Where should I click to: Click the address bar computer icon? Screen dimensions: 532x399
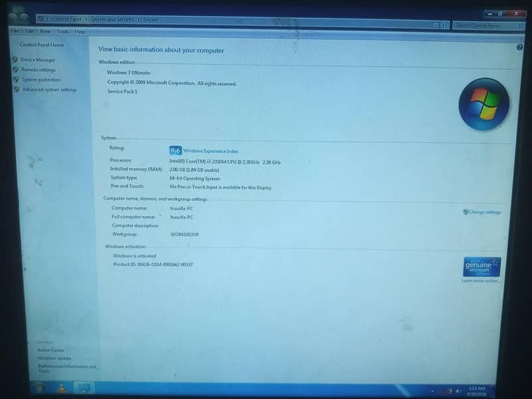(x=41, y=19)
